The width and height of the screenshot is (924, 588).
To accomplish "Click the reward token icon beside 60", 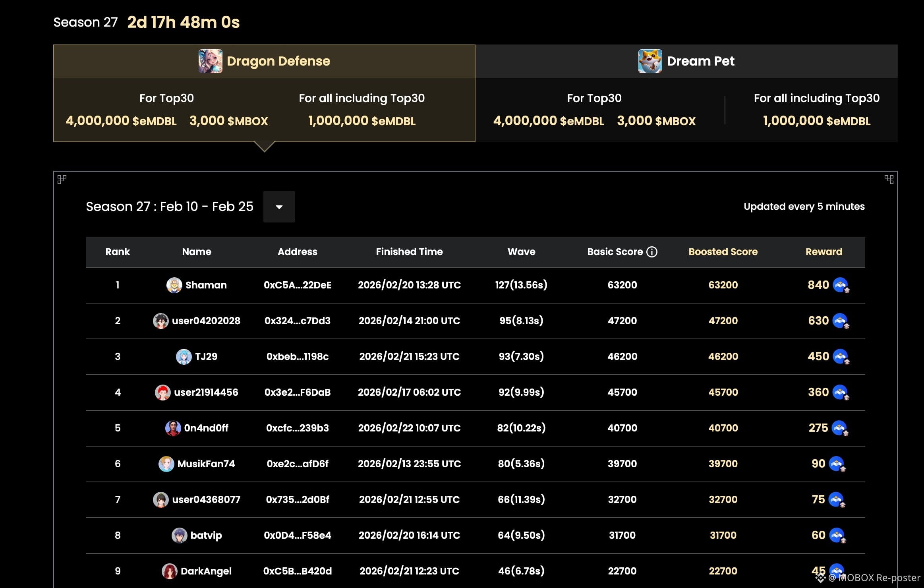I will pyautogui.click(x=838, y=536).
